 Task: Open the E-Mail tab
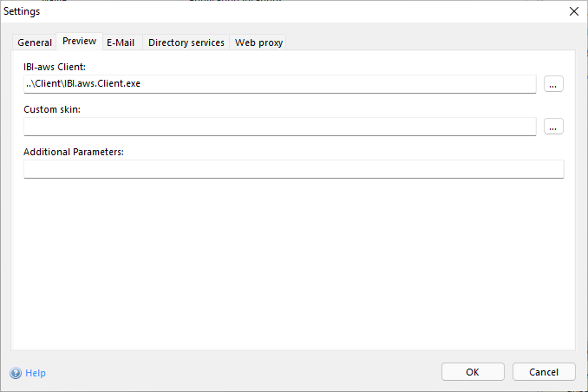pyautogui.click(x=122, y=42)
